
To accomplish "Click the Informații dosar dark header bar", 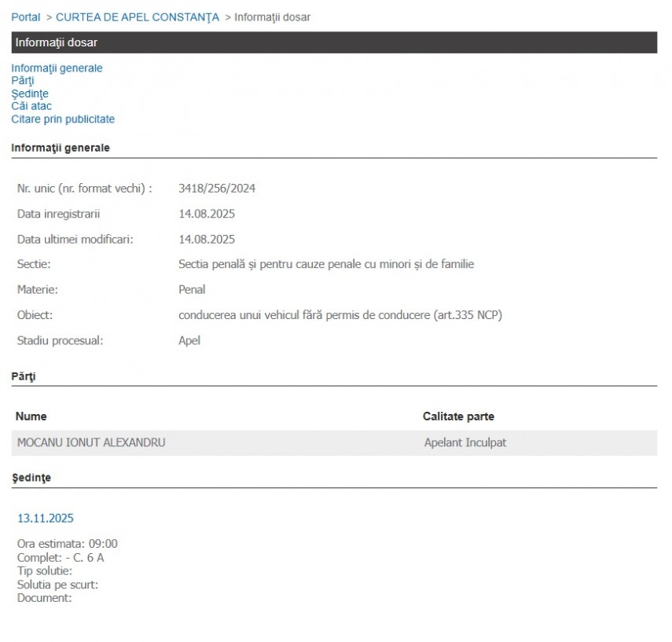I will coord(334,42).
